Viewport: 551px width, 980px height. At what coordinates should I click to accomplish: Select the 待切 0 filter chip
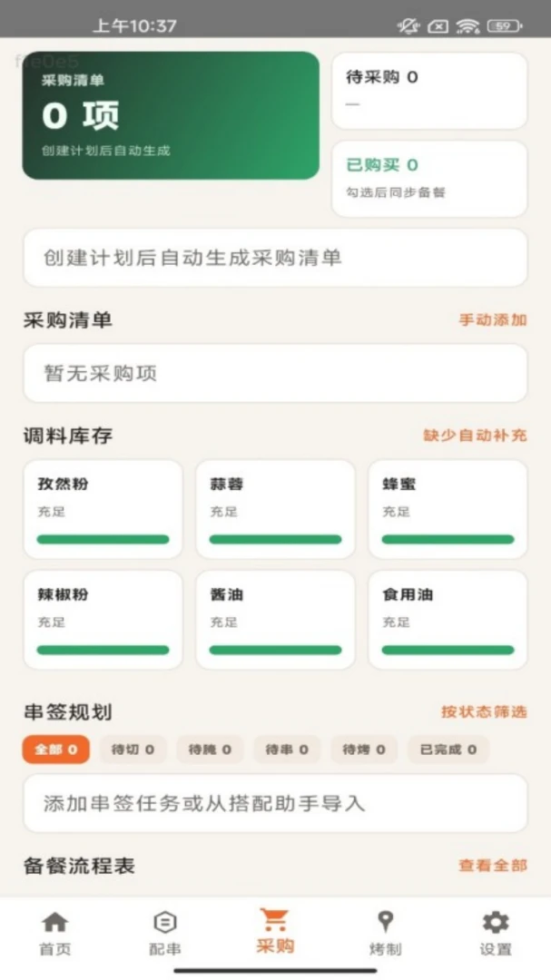pos(133,750)
